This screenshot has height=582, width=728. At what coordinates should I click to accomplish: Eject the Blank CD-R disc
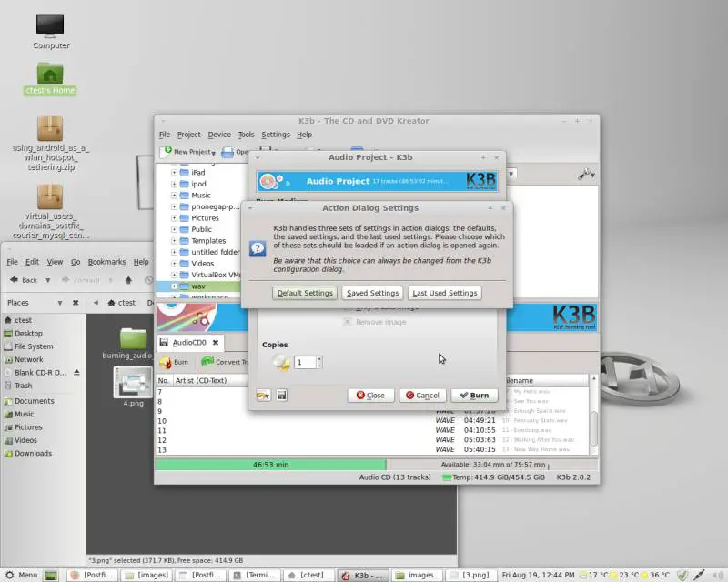[76, 372]
